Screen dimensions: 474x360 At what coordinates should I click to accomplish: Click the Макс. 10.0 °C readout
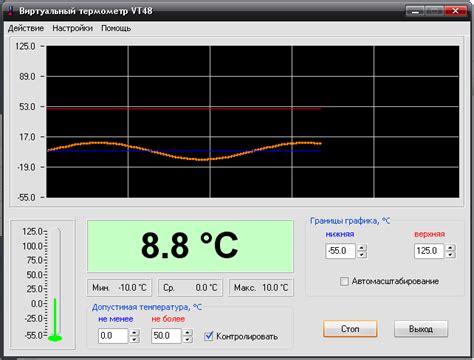tap(261, 287)
